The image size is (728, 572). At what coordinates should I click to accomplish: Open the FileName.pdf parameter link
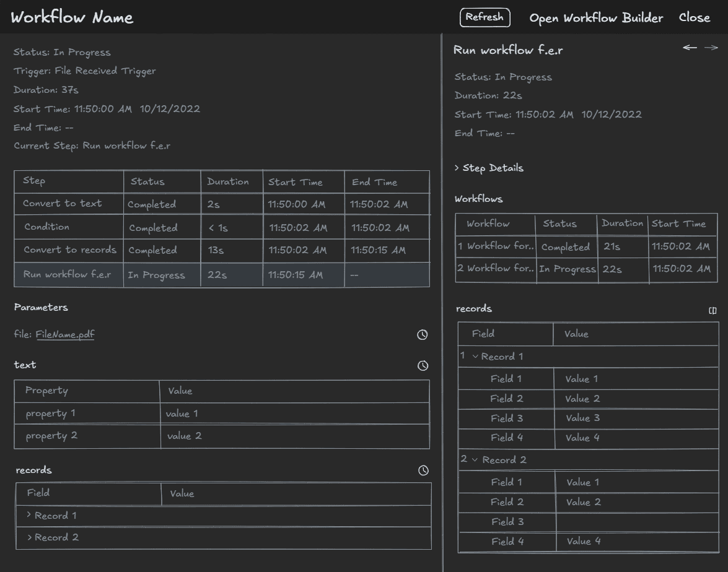[x=65, y=334]
